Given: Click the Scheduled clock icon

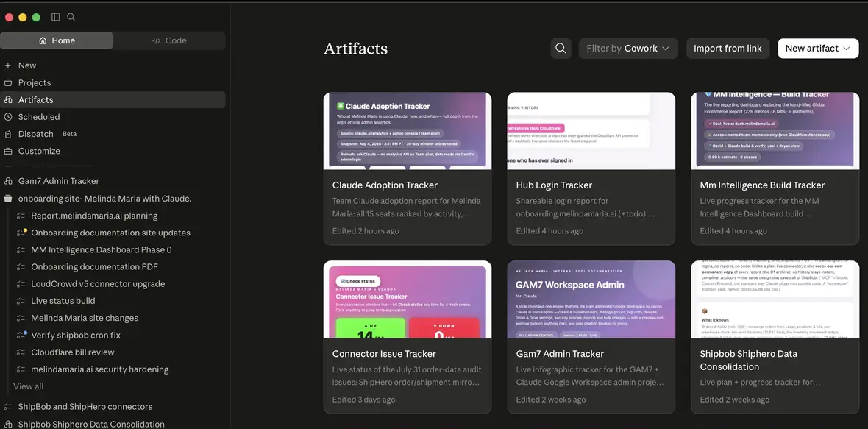Looking at the screenshot, I should 8,117.
